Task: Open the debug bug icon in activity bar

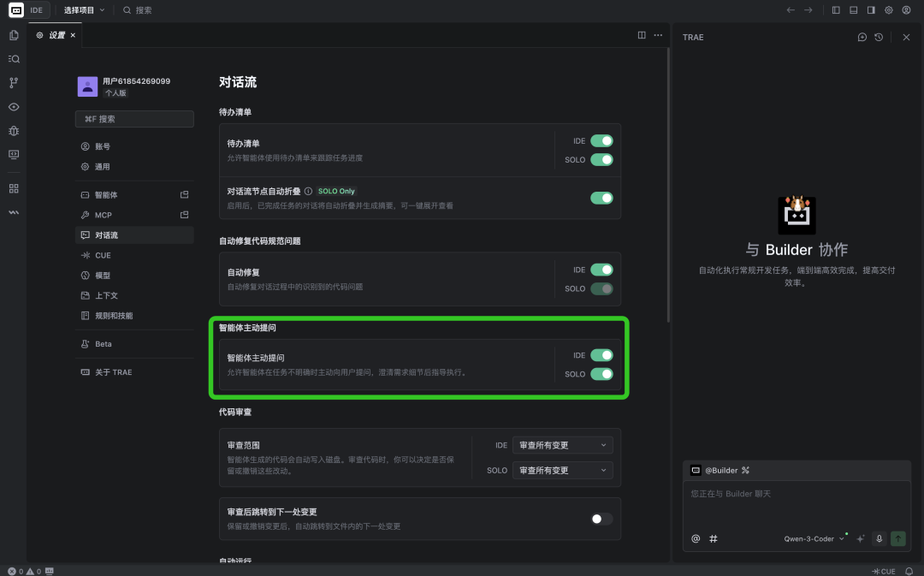Action: (14, 131)
